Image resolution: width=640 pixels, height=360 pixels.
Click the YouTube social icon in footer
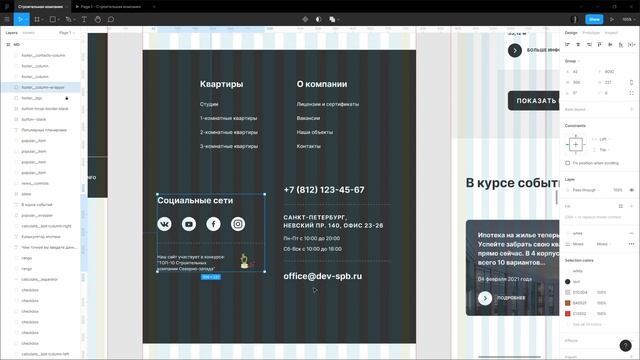189,224
